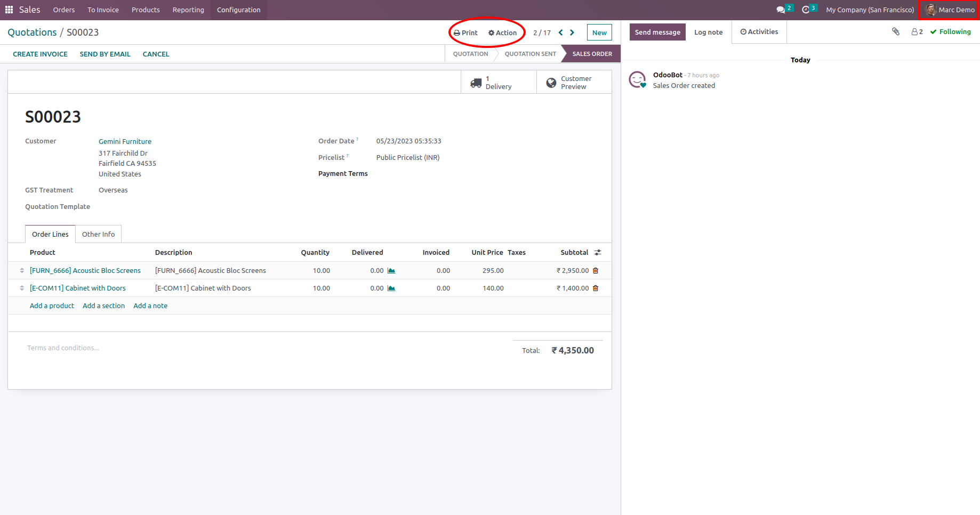This screenshot has height=515, width=980.
Task: Open E-COM11 Cabinet with Doors product link
Action: (x=78, y=288)
